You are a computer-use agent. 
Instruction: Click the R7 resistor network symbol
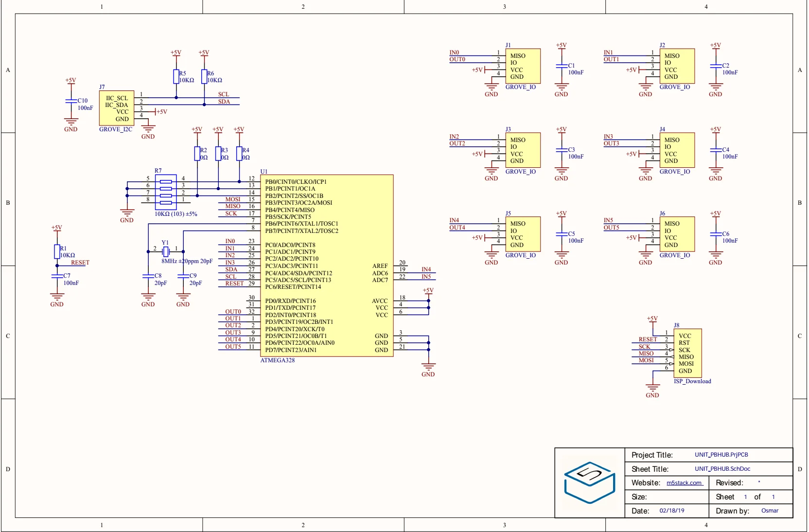[x=166, y=192]
